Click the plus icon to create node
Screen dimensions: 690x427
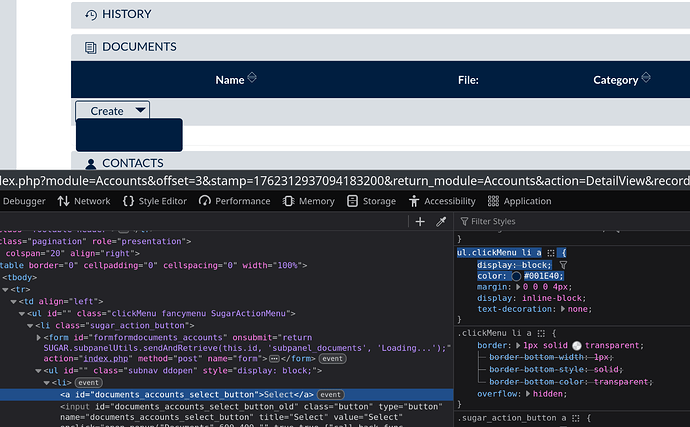420,221
